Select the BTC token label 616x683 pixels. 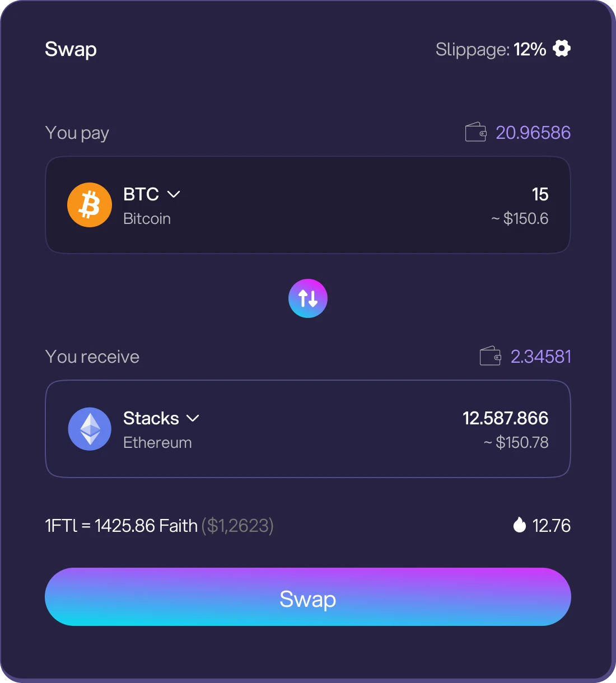tap(141, 194)
